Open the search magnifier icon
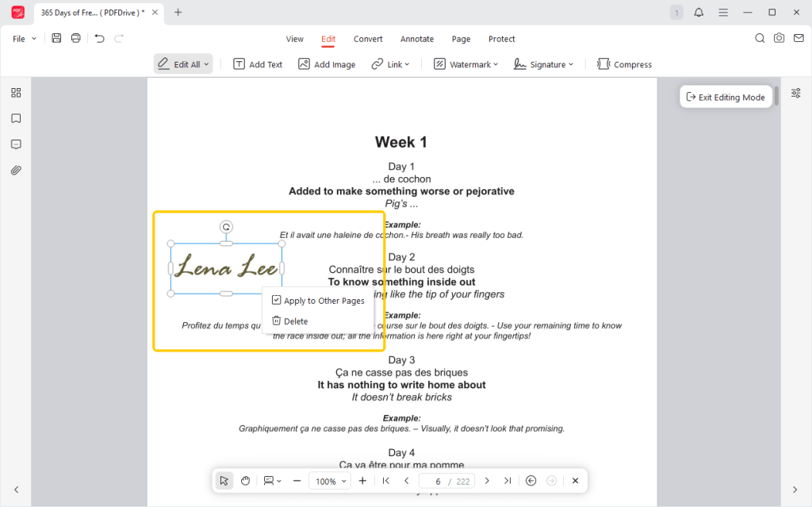The image size is (812, 507). (760, 38)
